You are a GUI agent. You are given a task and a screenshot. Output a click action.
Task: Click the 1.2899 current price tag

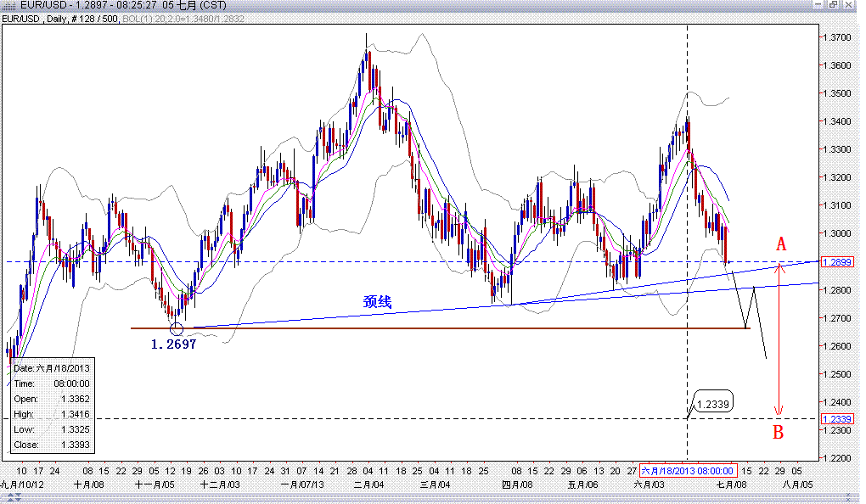tap(837, 261)
